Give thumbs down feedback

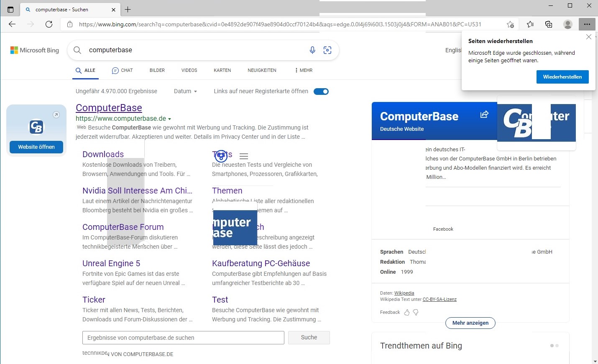416,312
